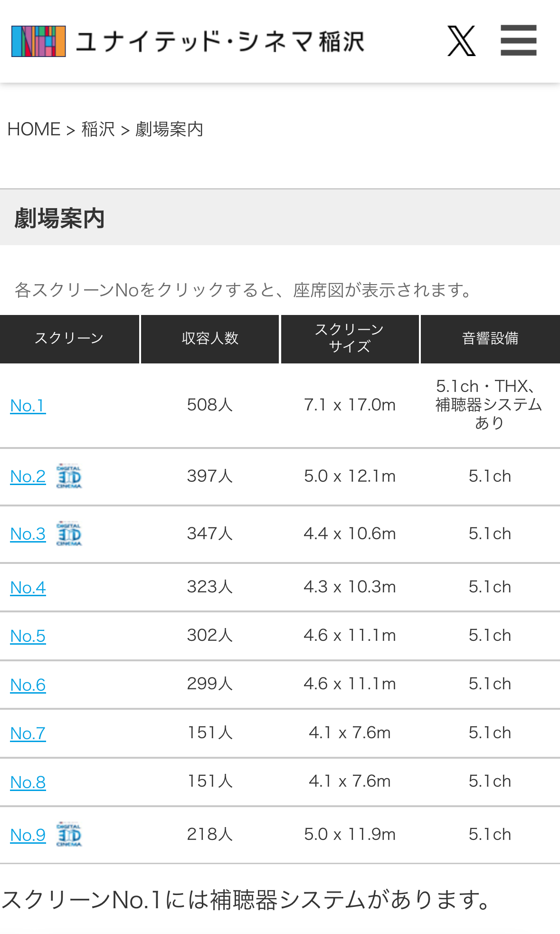The image size is (560, 934).
Task: Click the United Cinemas colorful logo
Action: [x=38, y=41]
